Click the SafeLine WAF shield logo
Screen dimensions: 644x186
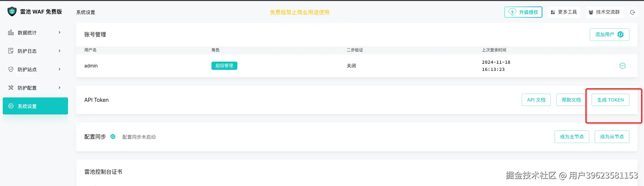tap(12, 12)
